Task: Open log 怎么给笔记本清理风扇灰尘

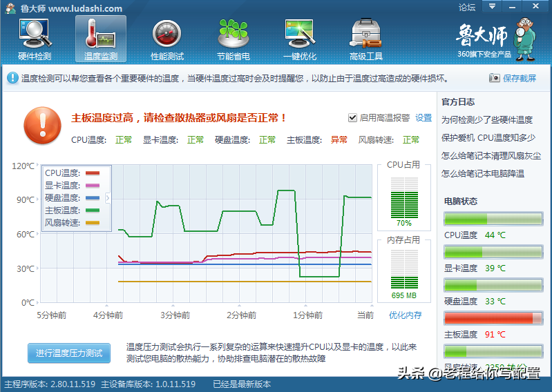Action: (491, 156)
